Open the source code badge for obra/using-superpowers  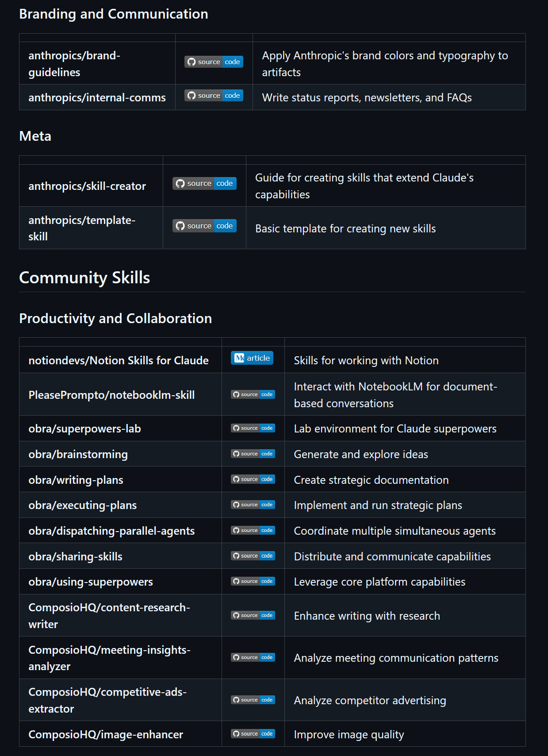click(x=253, y=582)
